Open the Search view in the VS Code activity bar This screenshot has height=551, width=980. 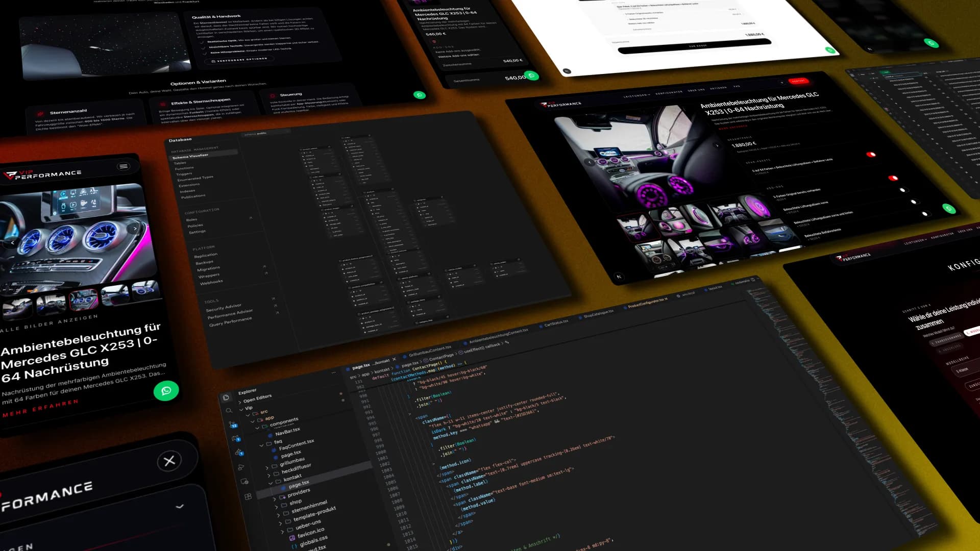coord(230,411)
